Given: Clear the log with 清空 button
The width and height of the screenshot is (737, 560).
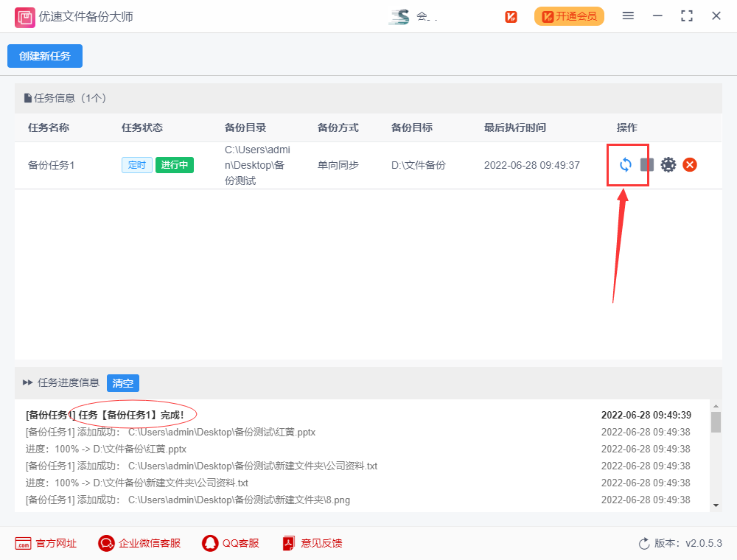Looking at the screenshot, I should click(x=122, y=383).
